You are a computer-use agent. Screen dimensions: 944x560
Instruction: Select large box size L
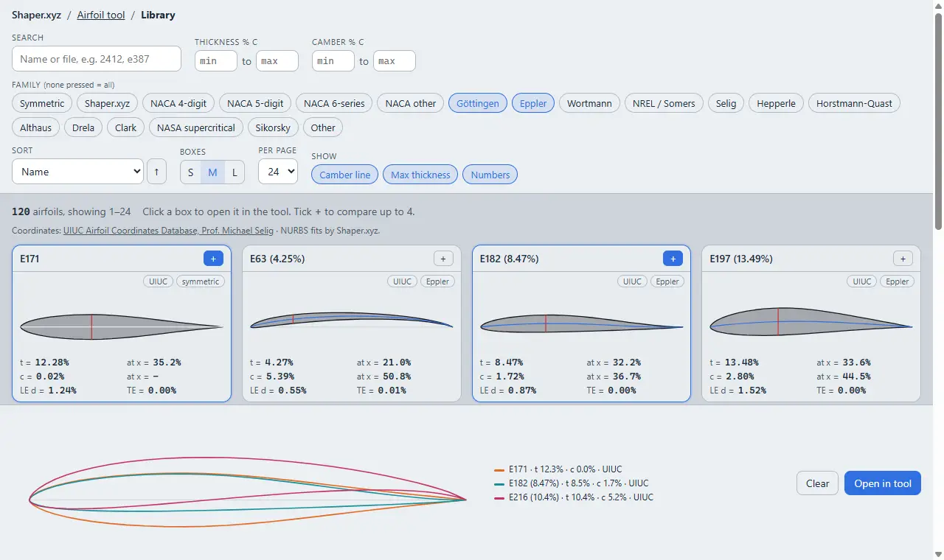coord(235,172)
